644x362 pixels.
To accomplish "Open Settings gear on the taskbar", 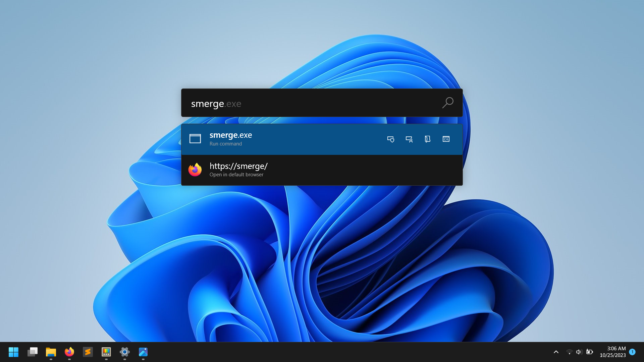I will click(125, 352).
